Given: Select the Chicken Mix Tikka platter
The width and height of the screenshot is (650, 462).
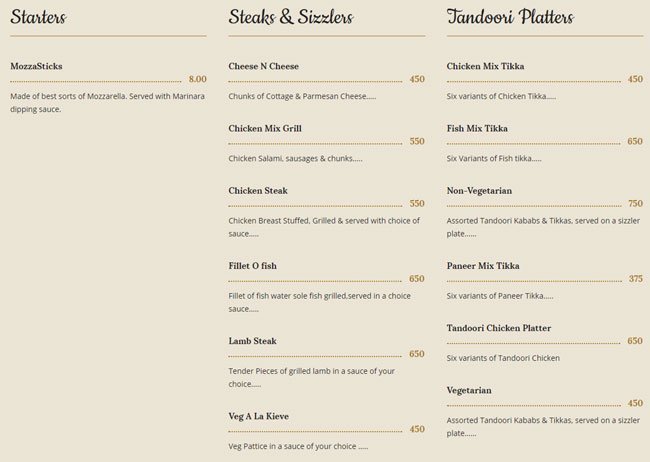Looking at the screenshot, I should (x=485, y=66).
